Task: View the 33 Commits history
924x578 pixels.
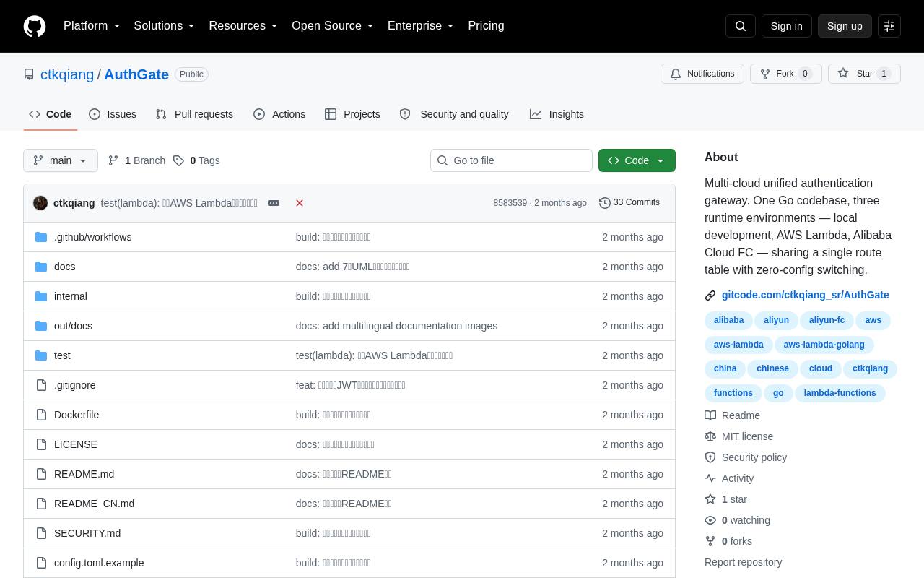Action: pyautogui.click(x=629, y=203)
